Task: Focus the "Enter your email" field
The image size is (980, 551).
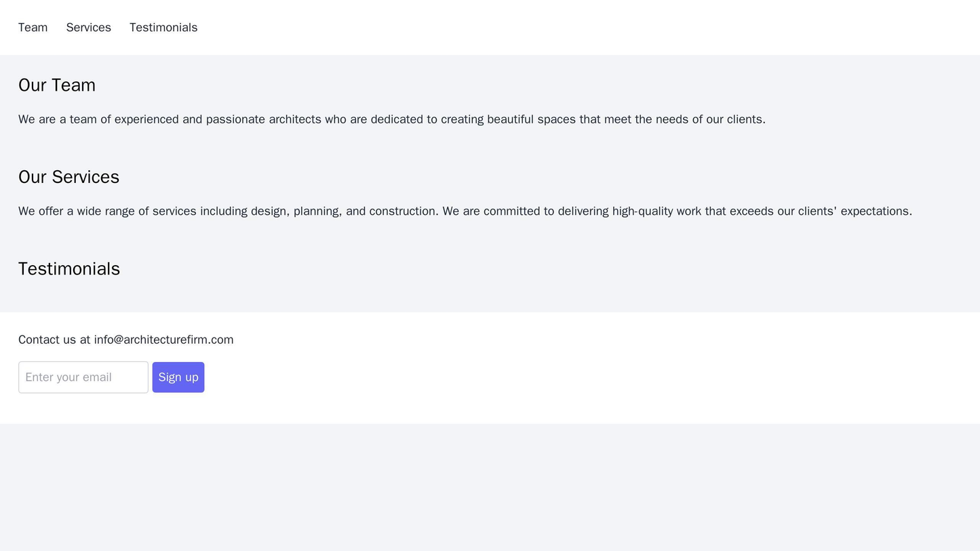Action: (x=83, y=377)
